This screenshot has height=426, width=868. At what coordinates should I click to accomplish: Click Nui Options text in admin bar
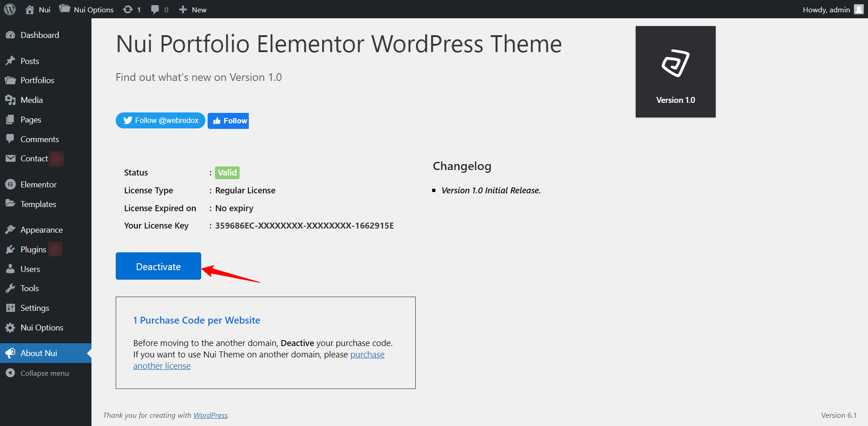coord(94,10)
